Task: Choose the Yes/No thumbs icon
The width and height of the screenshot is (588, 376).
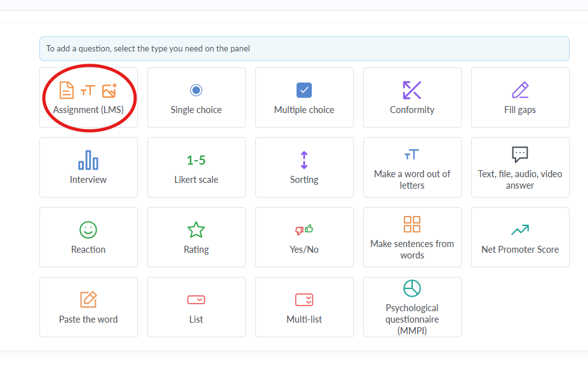Action: click(x=304, y=230)
